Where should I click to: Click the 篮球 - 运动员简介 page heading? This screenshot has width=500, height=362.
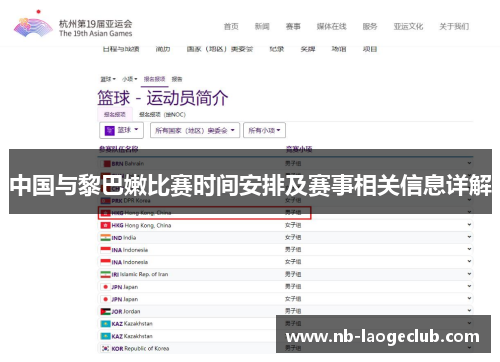(163, 98)
